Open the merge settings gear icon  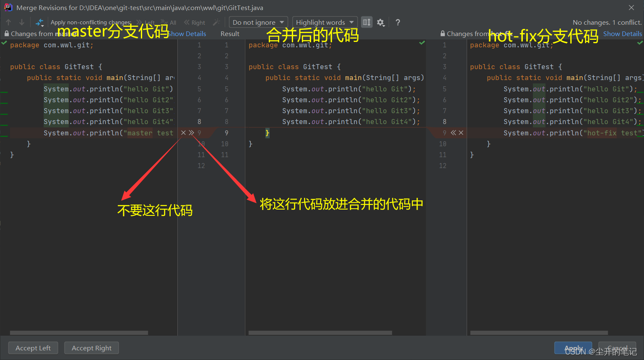(x=381, y=22)
